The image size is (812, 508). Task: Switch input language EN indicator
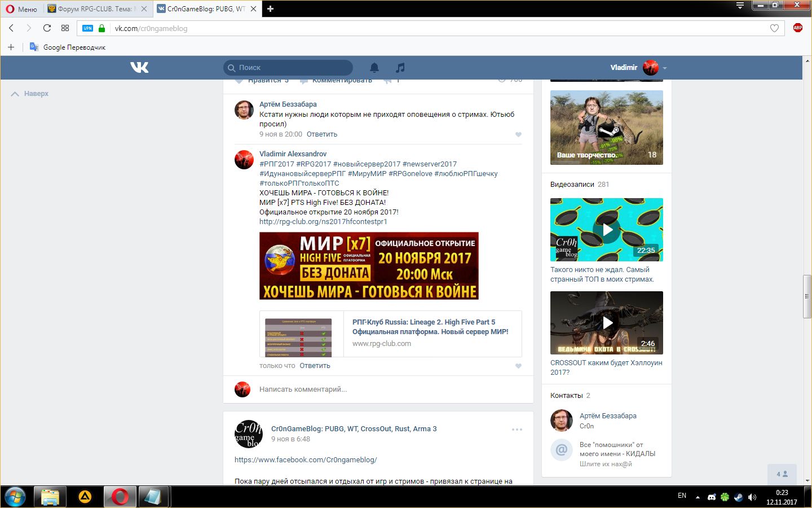(x=682, y=496)
